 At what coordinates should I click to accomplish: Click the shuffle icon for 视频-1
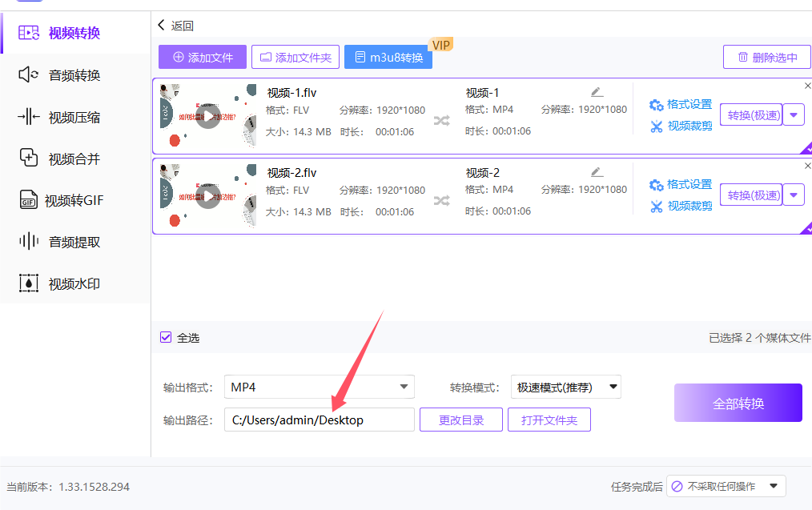tap(442, 121)
